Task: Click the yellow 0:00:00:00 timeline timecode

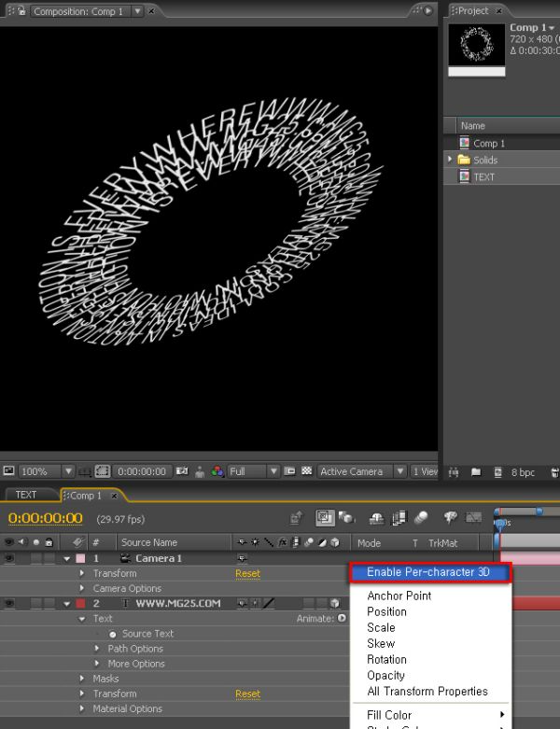Action: pos(45,518)
